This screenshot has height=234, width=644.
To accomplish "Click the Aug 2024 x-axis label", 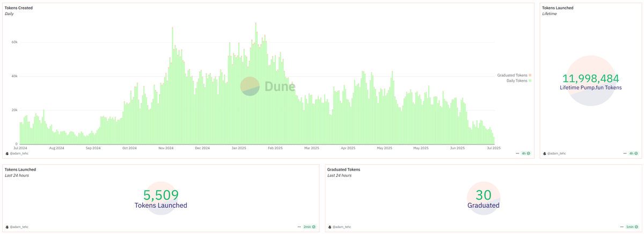I will click(56, 148).
